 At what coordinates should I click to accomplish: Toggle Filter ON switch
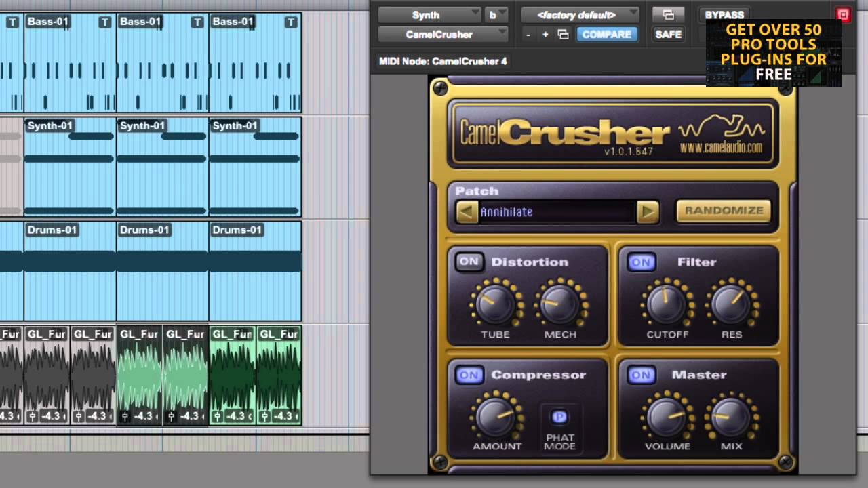tap(641, 262)
